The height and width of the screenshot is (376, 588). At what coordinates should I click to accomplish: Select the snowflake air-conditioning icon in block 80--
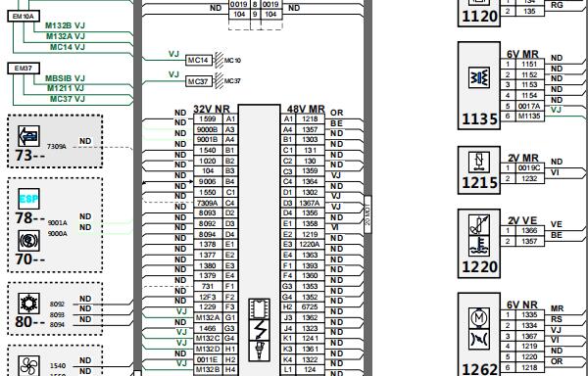point(28,303)
